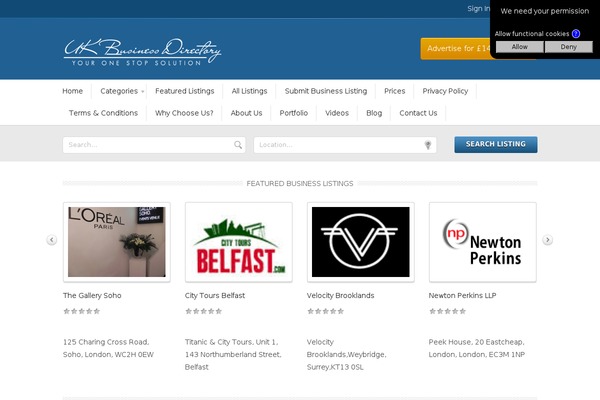Viewport: 600px width, 400px height.
Task: Click 'We need your permission' text
Action: click(x=545, y=11)
